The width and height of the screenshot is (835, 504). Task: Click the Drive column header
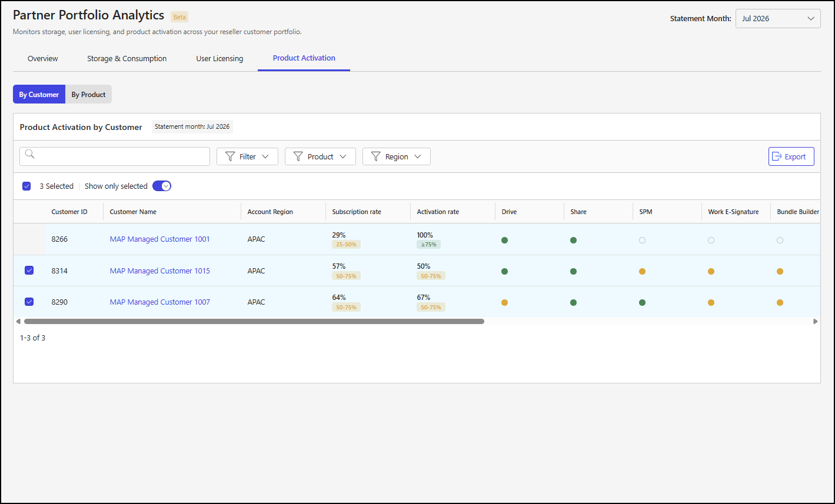click(509, 212)
